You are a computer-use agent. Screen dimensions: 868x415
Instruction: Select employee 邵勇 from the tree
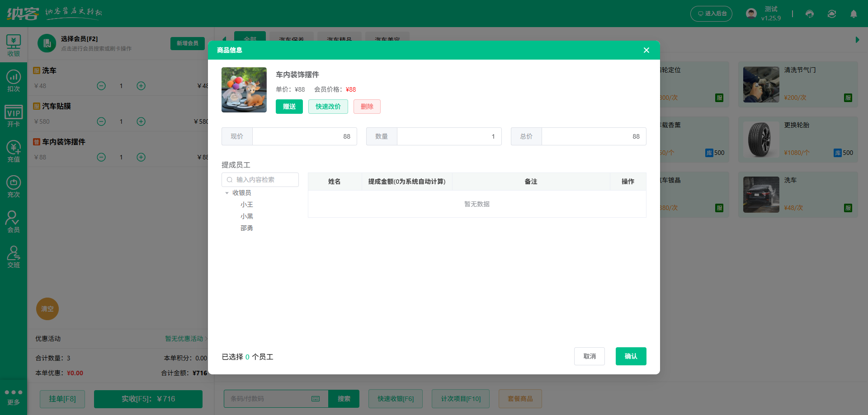247,228
